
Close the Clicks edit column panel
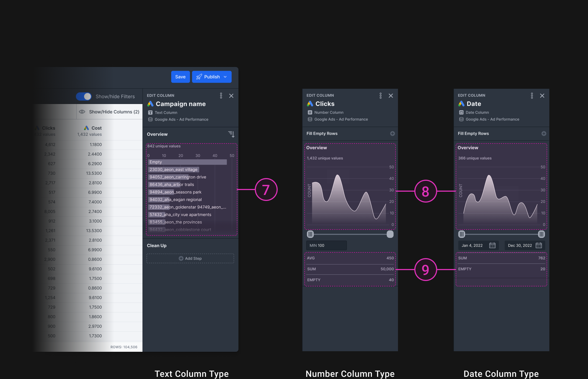tap(391, 96)
